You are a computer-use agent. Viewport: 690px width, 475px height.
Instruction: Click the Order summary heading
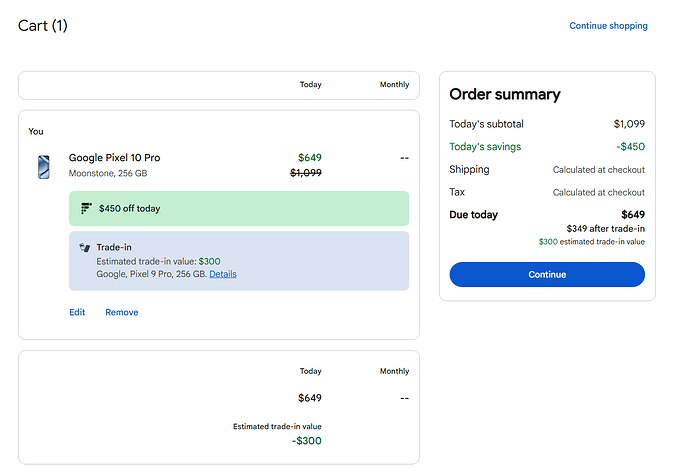point(505,94)
